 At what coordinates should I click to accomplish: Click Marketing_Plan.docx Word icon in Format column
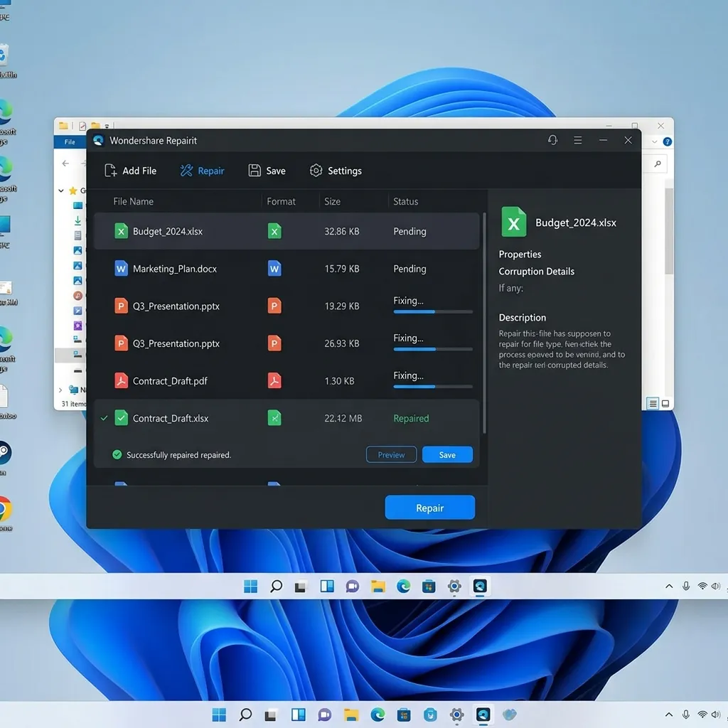[x=274, y=269]
